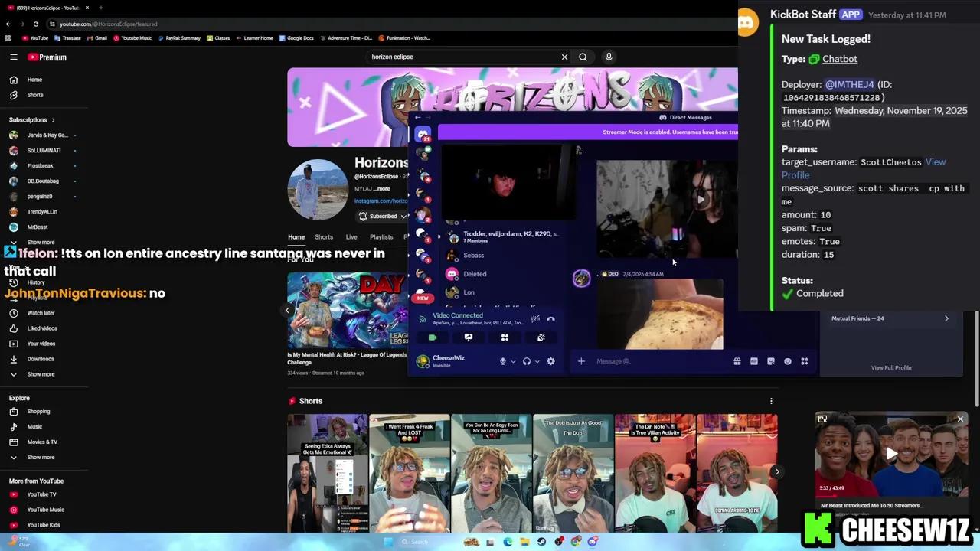
Task: Open the Activities icon in the voice panel
Action: pos(505,337)
